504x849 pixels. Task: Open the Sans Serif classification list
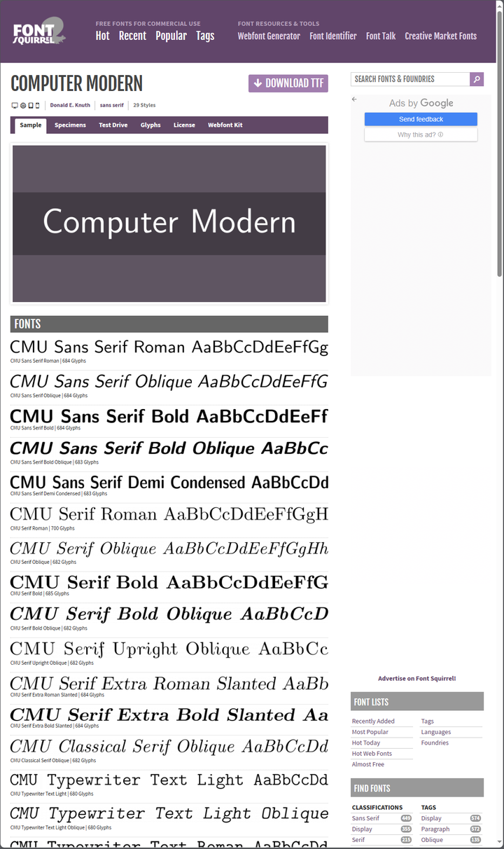[x=367, y=817]
